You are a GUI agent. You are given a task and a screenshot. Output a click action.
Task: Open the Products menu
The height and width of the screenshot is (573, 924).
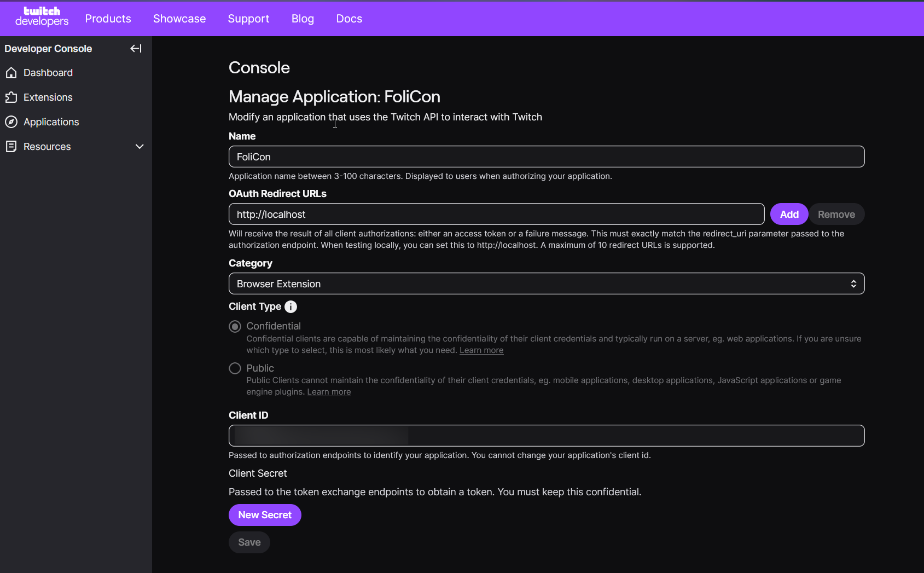pos(108,19)
